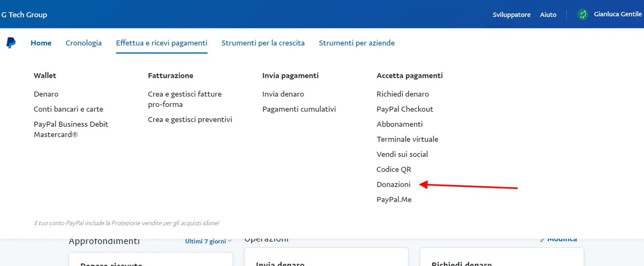
Task: Open PayPal Checkout
Action: click(x=405, y=109)
